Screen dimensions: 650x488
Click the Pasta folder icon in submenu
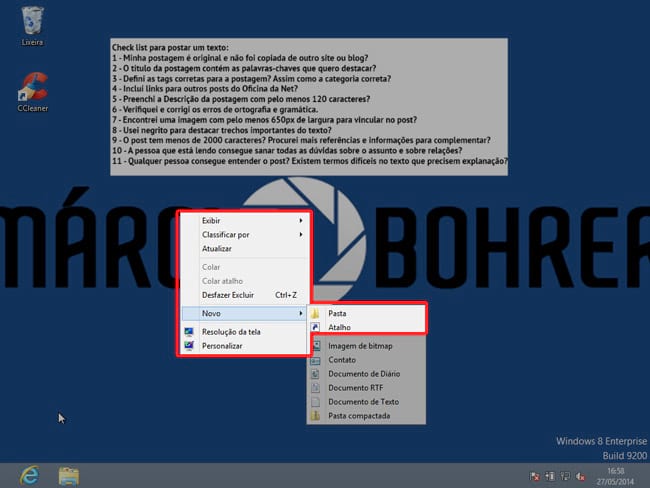[x=316, y=313]
